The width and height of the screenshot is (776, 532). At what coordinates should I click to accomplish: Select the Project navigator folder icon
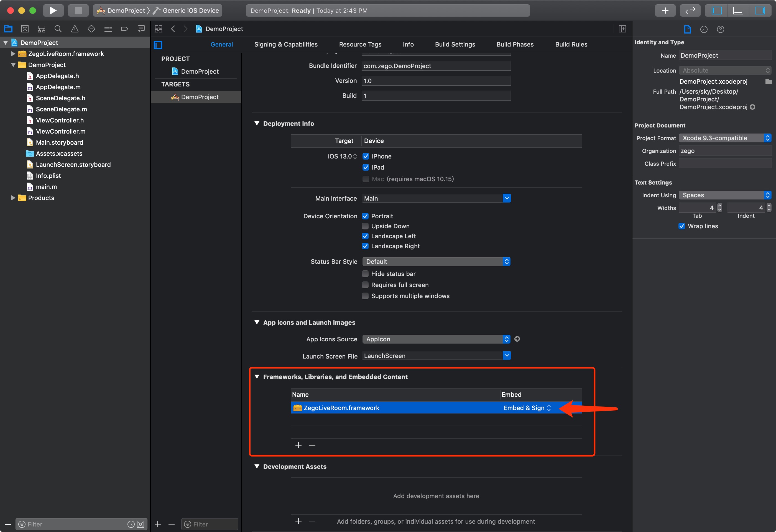click(8, 29)
